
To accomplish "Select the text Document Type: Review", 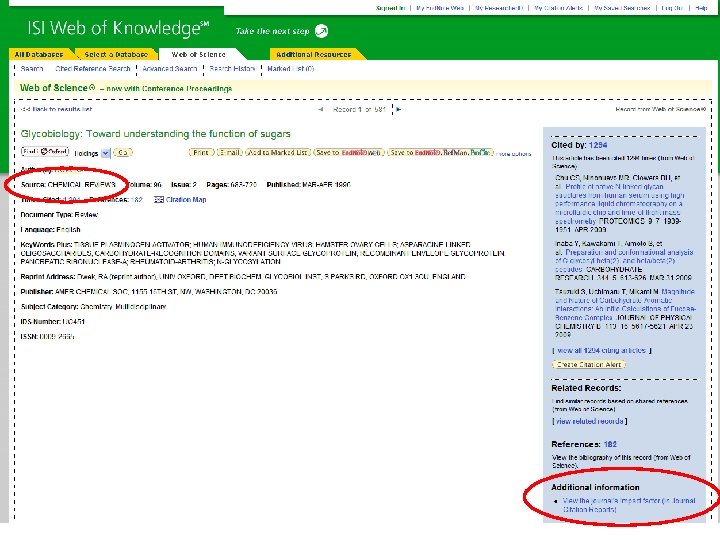I will (x=59, y=214).
